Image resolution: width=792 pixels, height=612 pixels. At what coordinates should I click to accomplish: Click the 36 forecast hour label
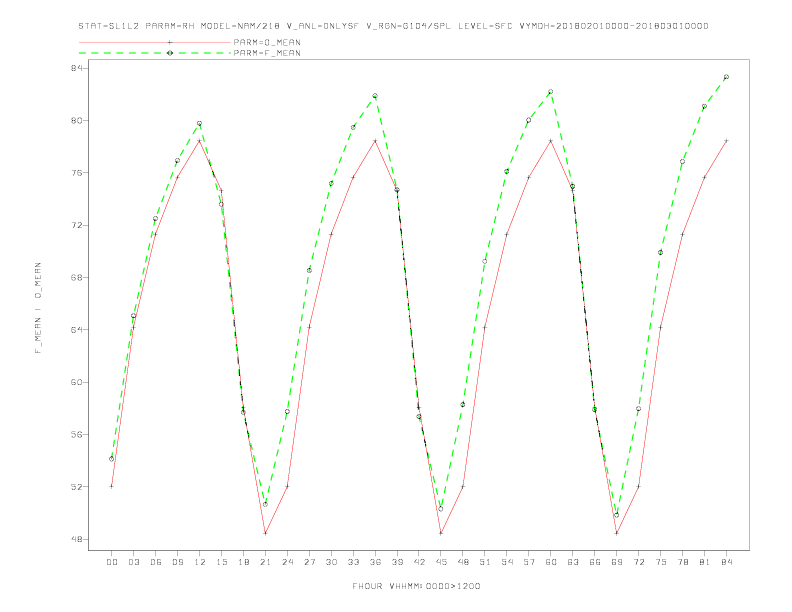pyautogui.click(x=375, y=562)
